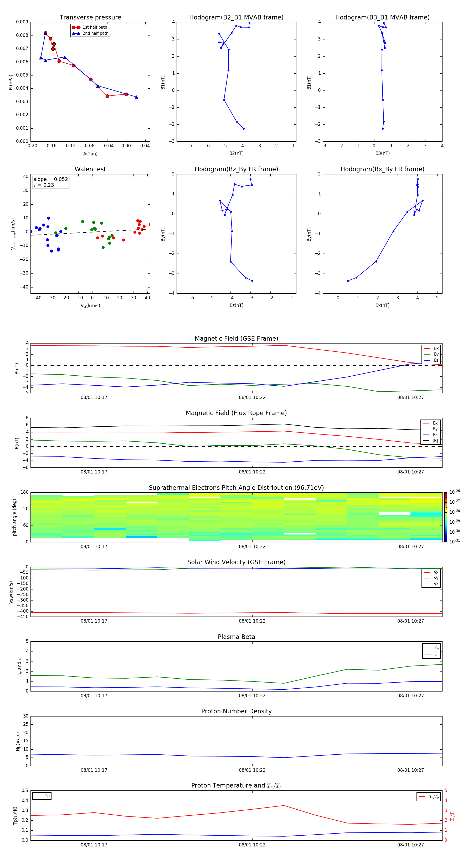Image resolution: width=473 pixels, height=868 pixels.
Task: Click the "Hodogram(Bx_By FR frame)" title
Action: [x=382, y=169]
